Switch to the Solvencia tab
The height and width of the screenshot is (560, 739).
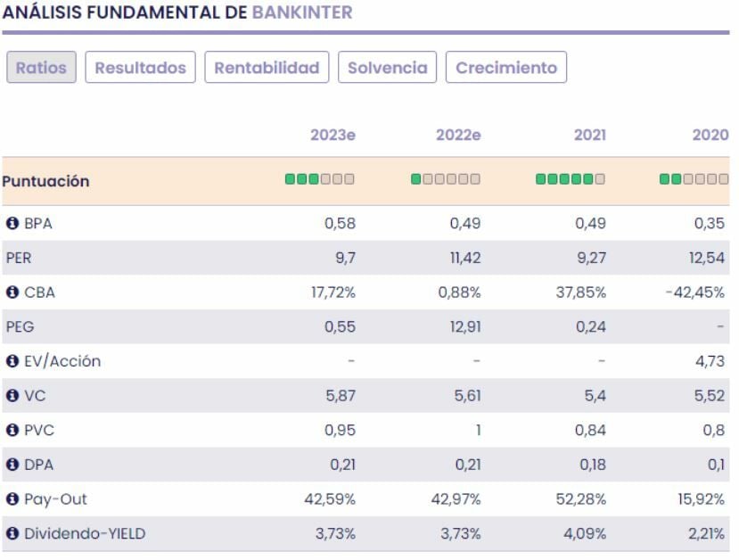pyautogui.click(x=388, y=68)
